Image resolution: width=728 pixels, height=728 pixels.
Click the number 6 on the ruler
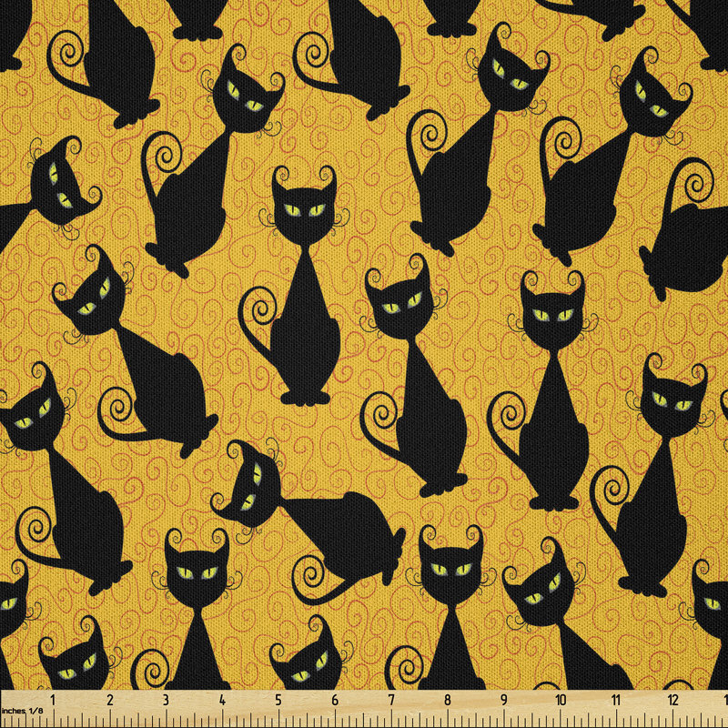coord(335,700)
